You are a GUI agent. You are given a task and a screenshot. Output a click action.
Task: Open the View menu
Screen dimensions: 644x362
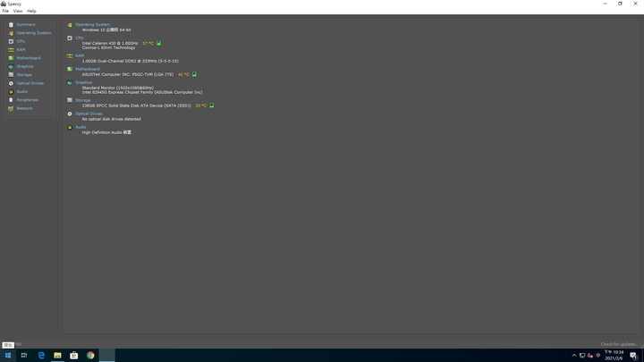pos(18,11)
